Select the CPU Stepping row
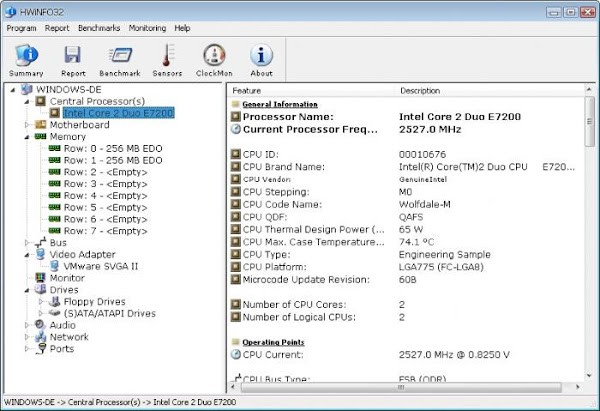This screenshot has height=411, width=600. (407, 192)
